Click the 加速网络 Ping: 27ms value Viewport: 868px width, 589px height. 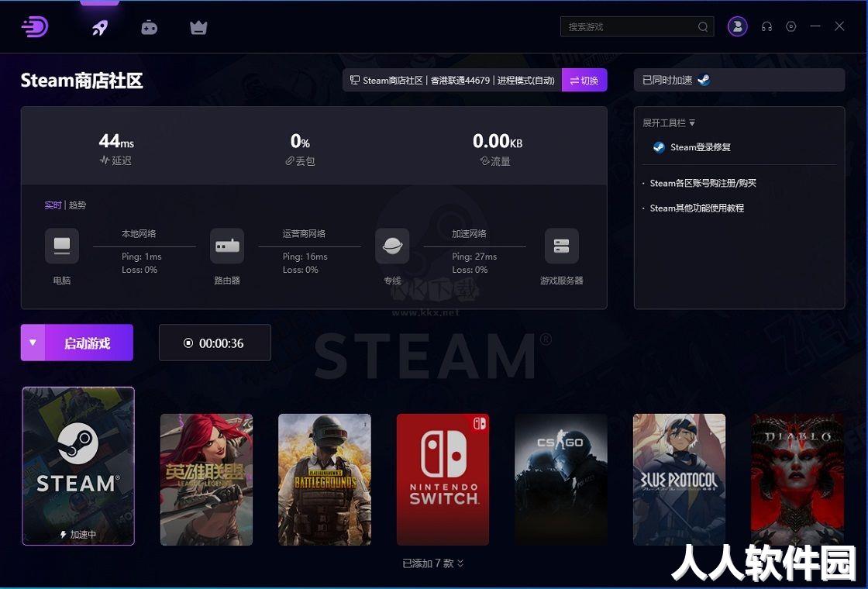474,257
